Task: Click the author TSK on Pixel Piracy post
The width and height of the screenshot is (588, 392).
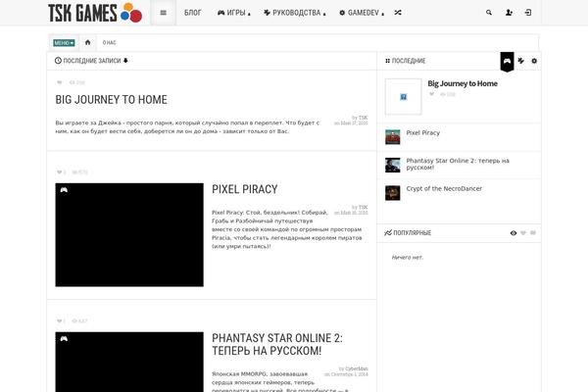Action: pyautogui.click(x=363, y=208)
